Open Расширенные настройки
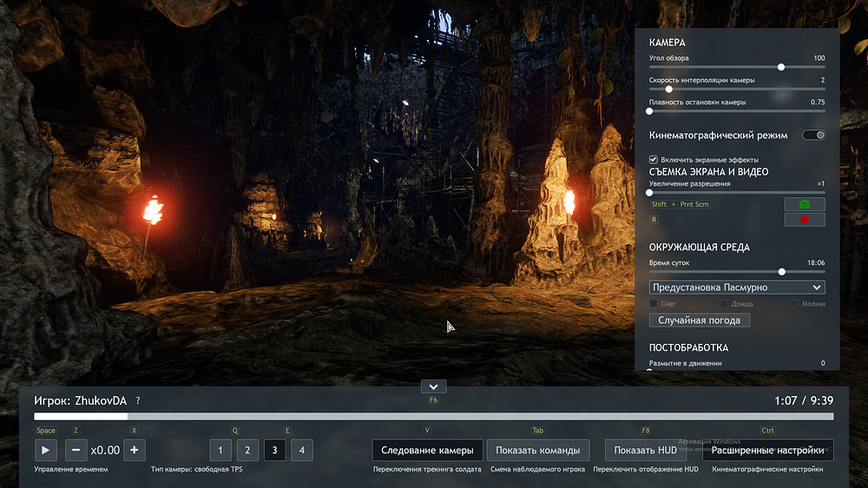868x488 pixels. click(768, 451)
